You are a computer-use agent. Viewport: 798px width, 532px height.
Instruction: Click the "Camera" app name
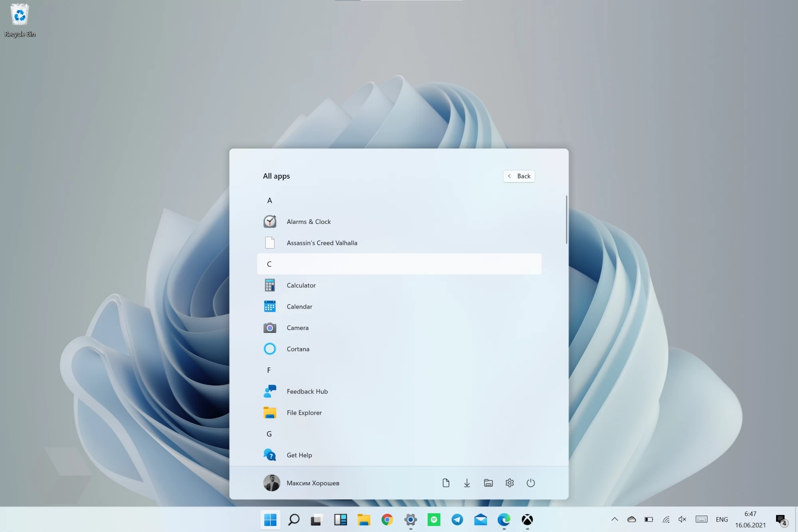click(298, 328)
